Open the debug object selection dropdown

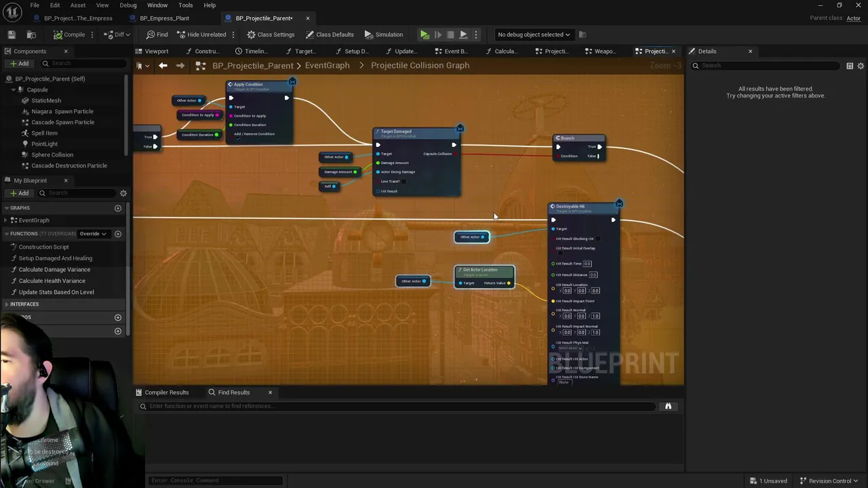coord(534,35)
